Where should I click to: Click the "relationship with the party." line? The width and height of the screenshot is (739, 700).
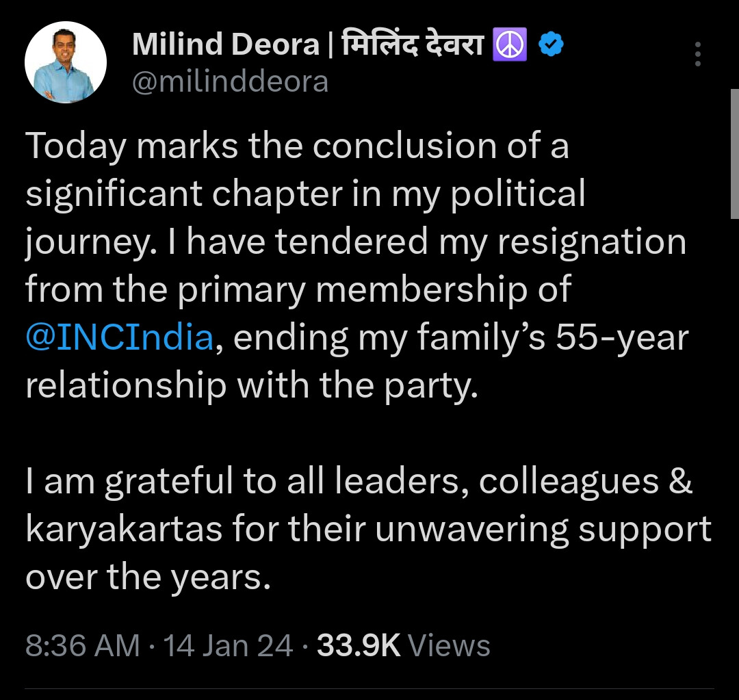tap(250, 386)
